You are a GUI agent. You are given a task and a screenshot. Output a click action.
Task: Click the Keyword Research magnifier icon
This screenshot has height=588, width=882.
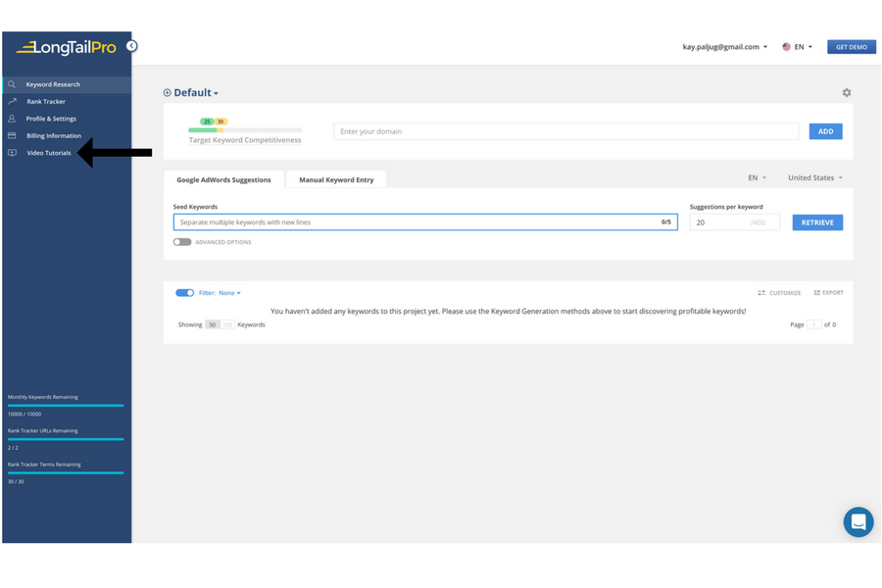tap(11, 84)
